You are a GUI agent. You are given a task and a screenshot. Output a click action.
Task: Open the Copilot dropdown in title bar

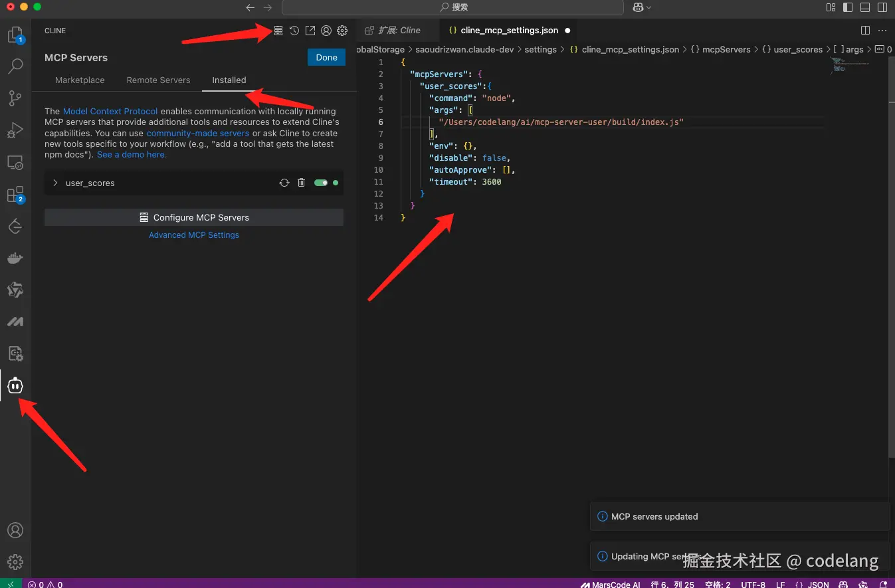(x=642, y=7)
